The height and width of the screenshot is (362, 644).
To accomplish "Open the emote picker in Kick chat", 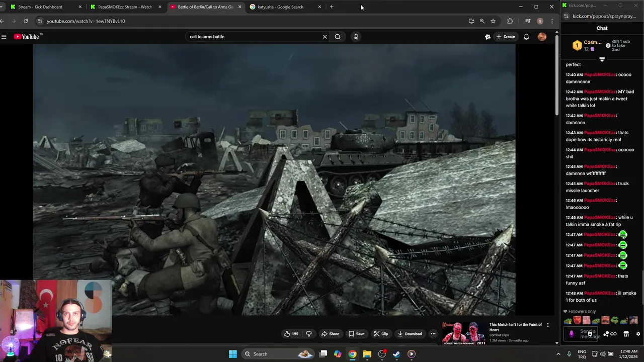I will [x=590, y=334].
